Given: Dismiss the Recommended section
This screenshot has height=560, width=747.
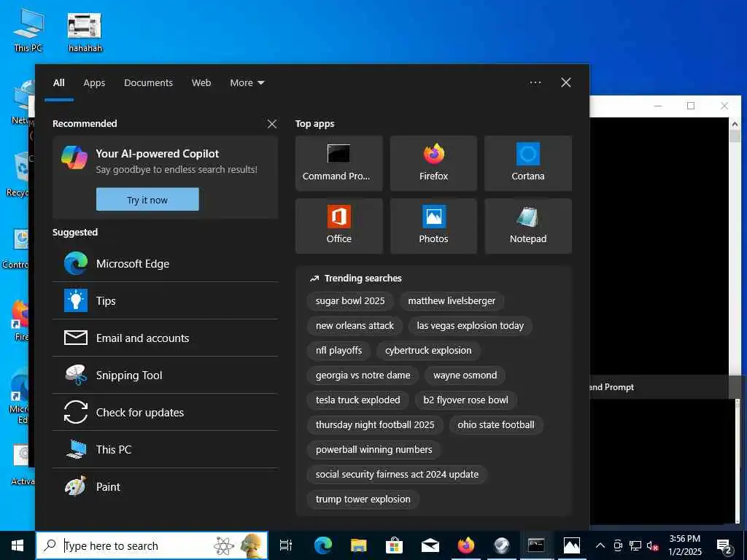Looking at the screenshot, I should point(272,124).
